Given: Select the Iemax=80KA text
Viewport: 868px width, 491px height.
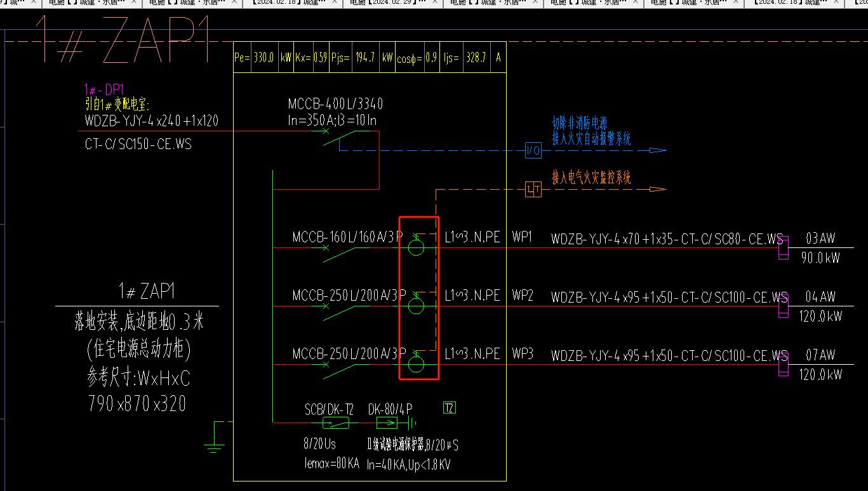Looking at the screenshot, I should click(332, 464).
